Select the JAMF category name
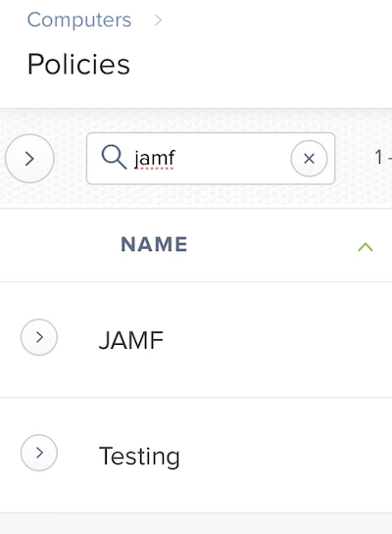392x534 pixels. click(x=131, y=340)
